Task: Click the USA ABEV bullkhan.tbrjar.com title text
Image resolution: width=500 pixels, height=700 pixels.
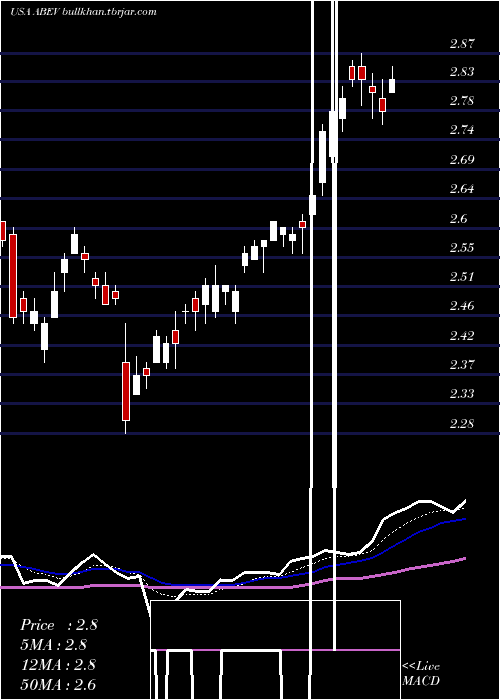Action: coord(83,12)
